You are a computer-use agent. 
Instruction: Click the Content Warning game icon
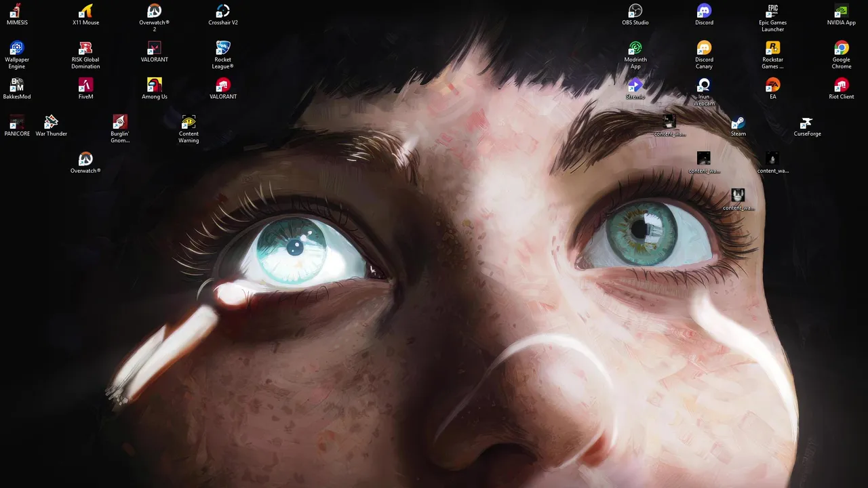[x=189, y=129]
